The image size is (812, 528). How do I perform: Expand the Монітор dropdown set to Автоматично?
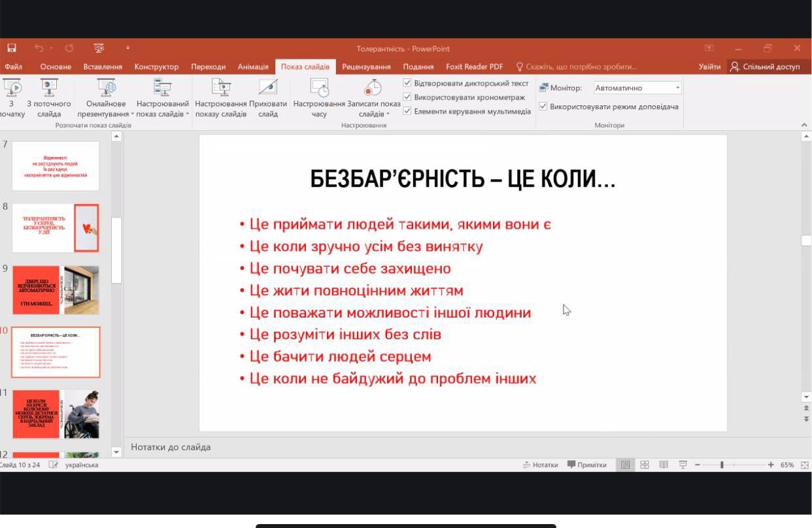pos(677,88)
